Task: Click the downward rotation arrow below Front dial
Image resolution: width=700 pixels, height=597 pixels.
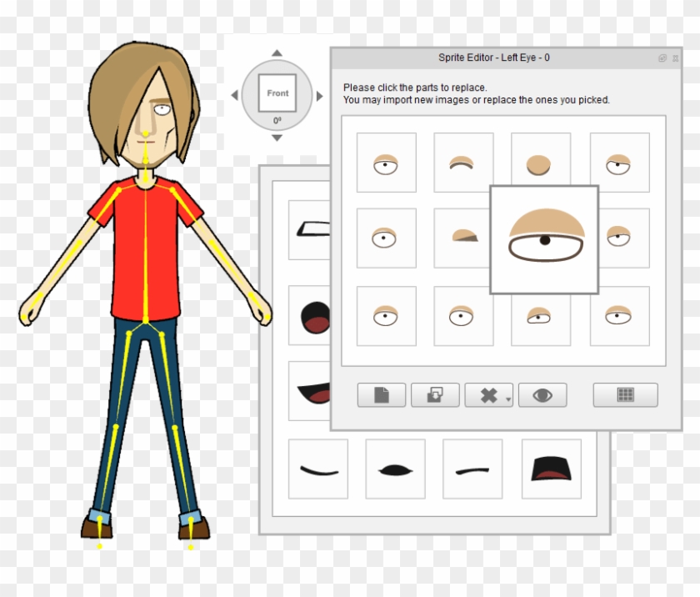Action: [x=277, y=139]
